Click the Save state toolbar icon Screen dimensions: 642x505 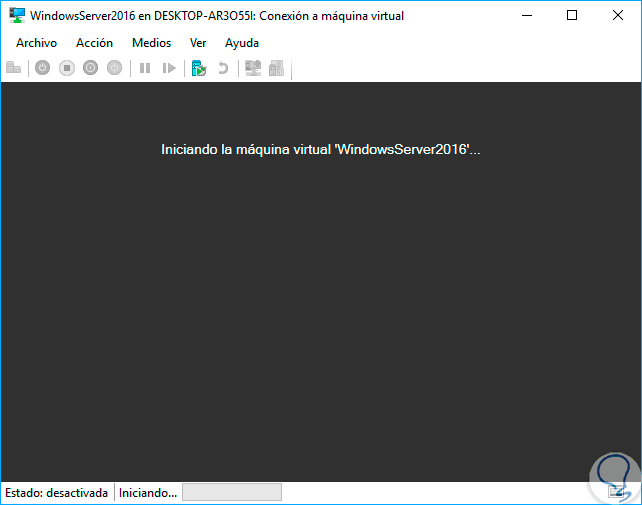[x=115, y=68]
